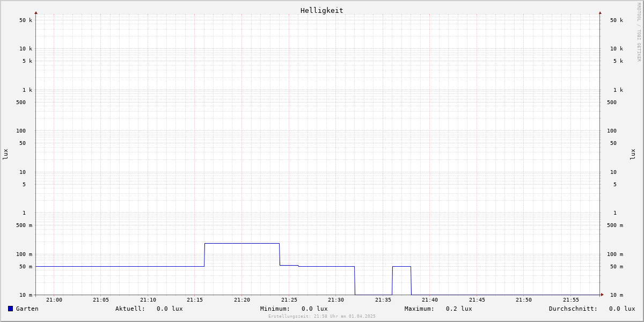Click the "100" label on the left axis

coord(21,131)
